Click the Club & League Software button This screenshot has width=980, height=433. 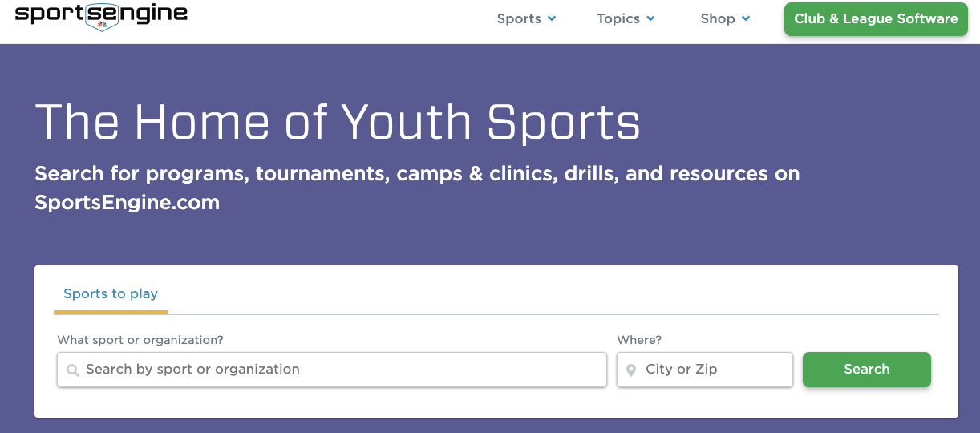876,19
